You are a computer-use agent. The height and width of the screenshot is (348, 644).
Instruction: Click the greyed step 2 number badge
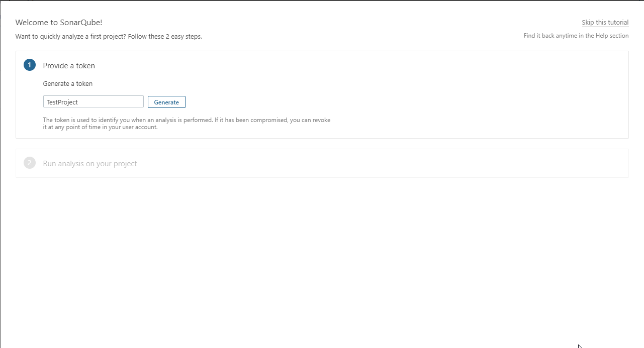click(30, 163)
